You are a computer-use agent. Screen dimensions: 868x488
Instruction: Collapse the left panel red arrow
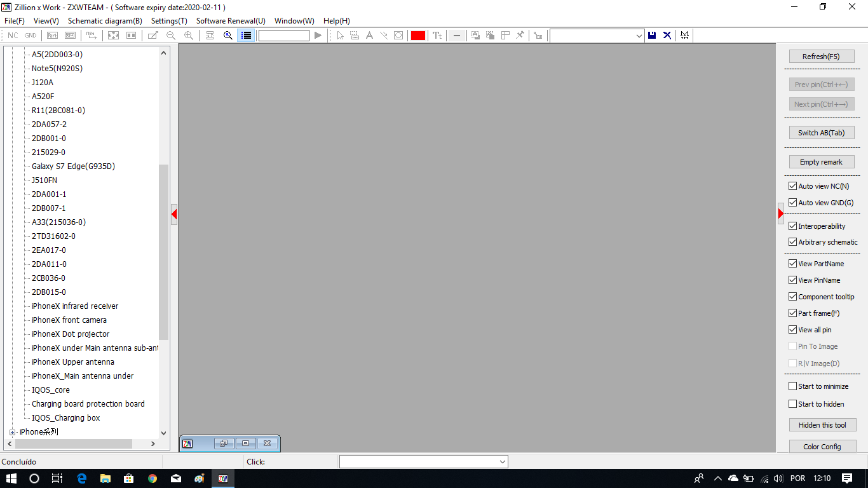click(173, 214)
